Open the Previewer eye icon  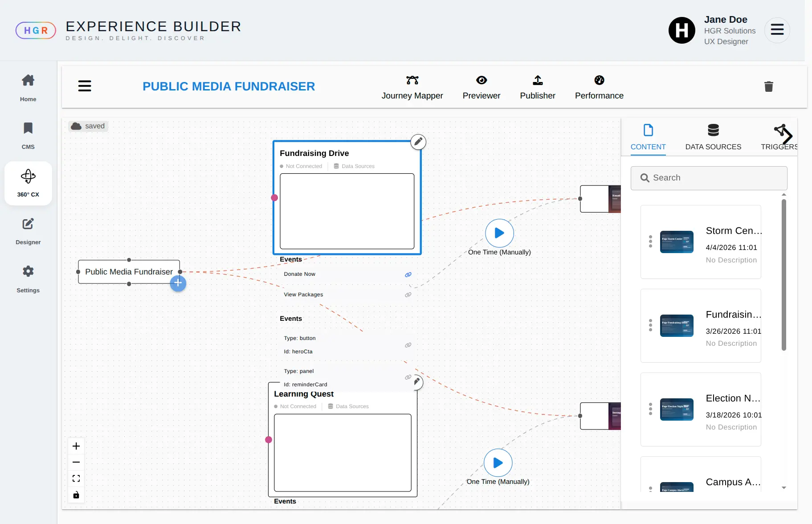point(481,80)
